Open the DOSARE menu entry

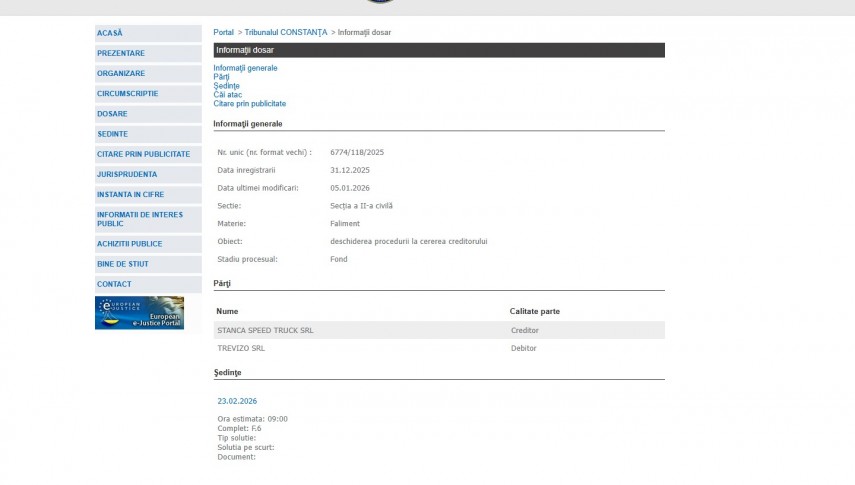click(112, 114)
